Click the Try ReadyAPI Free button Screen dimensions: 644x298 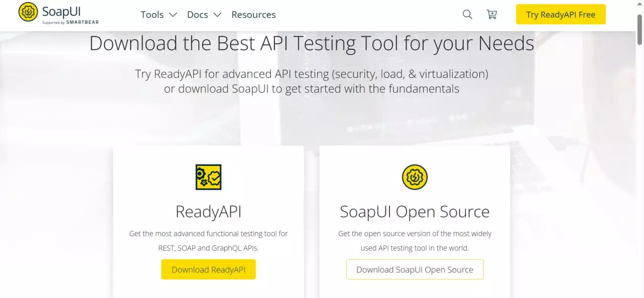click(560, 15)
